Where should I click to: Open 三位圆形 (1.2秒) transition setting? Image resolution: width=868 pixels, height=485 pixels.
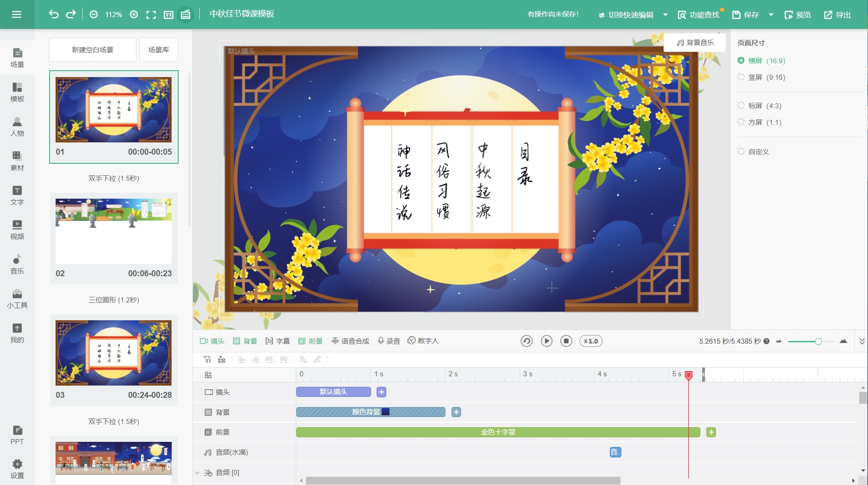(113, 300)
